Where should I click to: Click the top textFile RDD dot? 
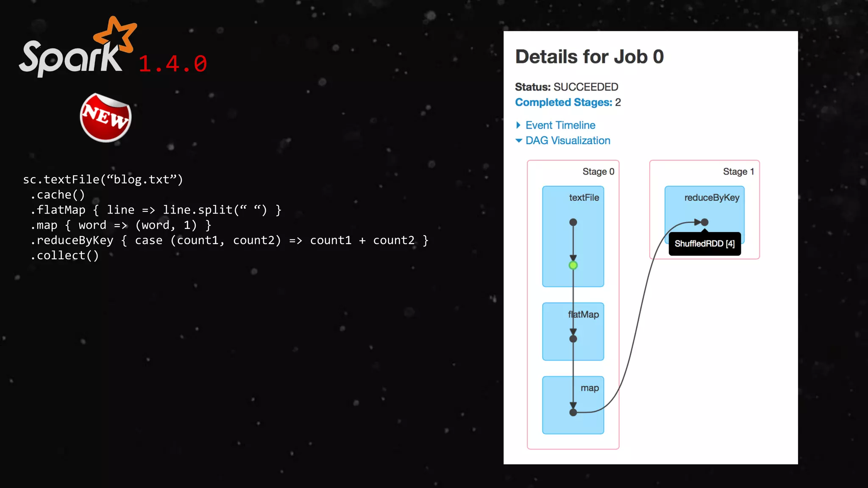[x=573, y=222]
